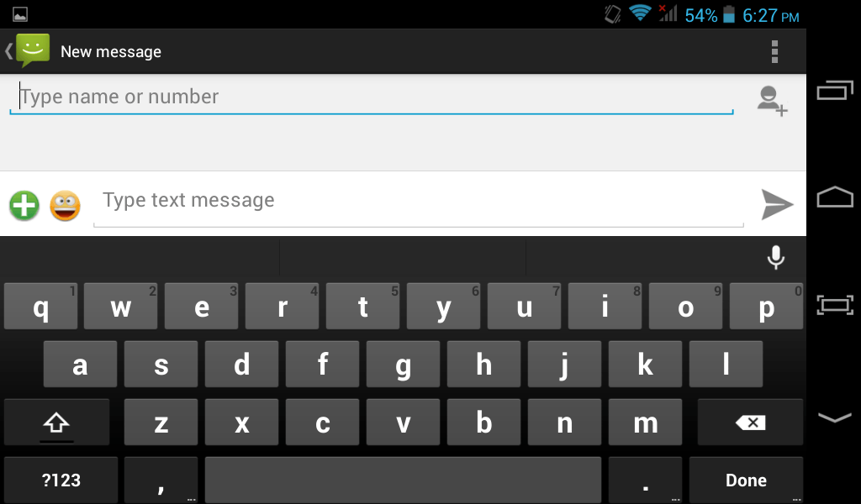Open the three-dot overflow menu
Viewport: 861px width, 504px height.
774,51
